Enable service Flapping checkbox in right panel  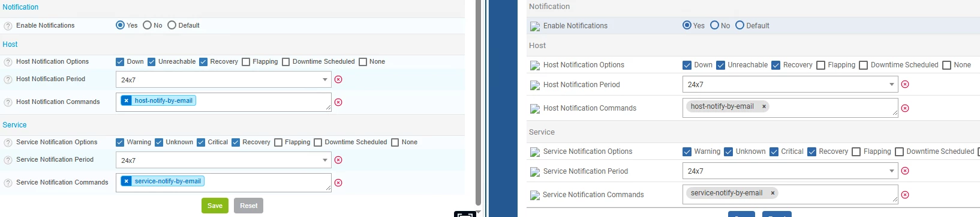[856, 152]
